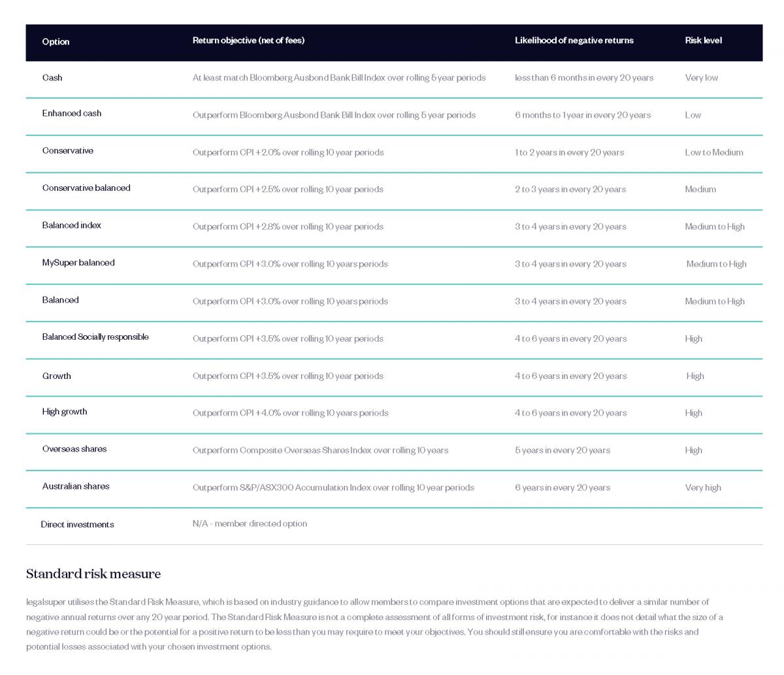Select the Direct investments option label

click(x=77, y=525)
